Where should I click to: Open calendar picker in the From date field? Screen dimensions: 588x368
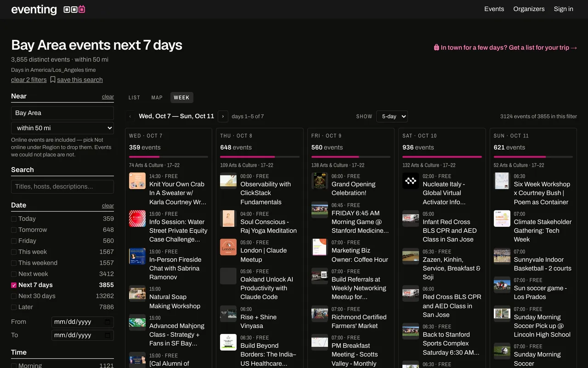coord(107,322)
